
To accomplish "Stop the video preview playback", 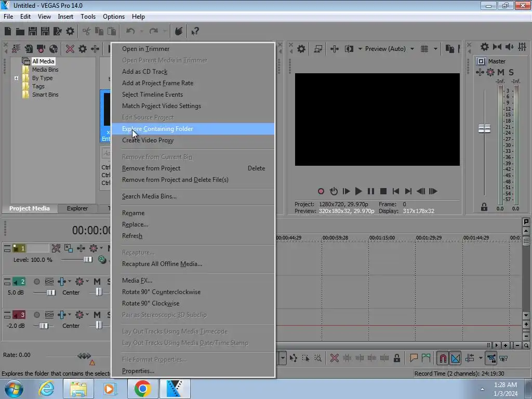I will tap(383, 191).
